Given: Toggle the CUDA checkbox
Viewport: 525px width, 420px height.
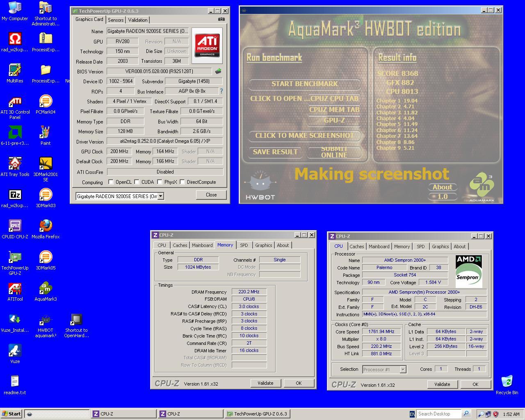Looking at the screenshot, I should coord(137,182).
